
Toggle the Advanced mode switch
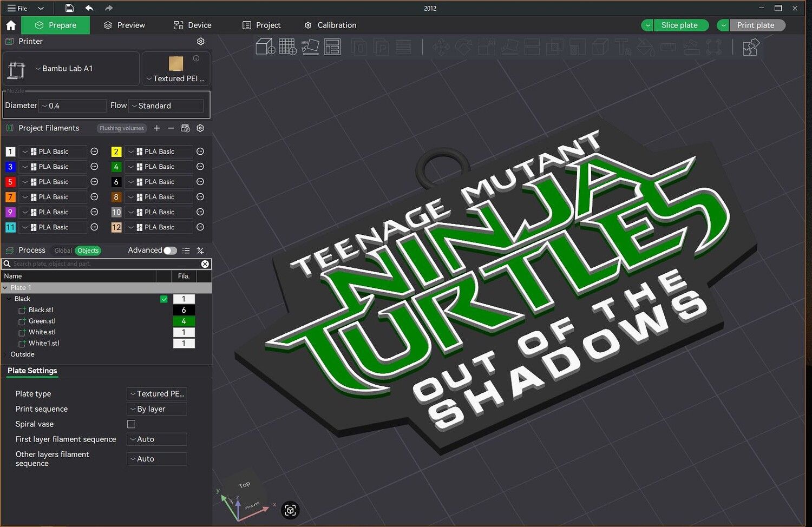[x=170, y=251]
